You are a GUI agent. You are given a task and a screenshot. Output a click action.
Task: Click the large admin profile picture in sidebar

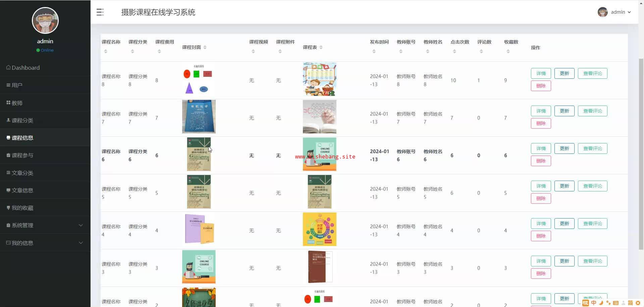coord(45,20)
